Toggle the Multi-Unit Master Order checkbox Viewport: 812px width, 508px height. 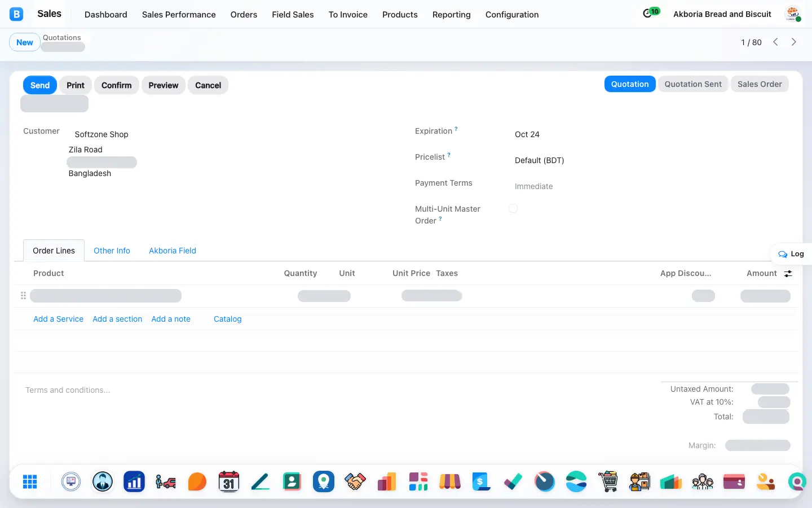pyautogui.click(x=513, y=209)
